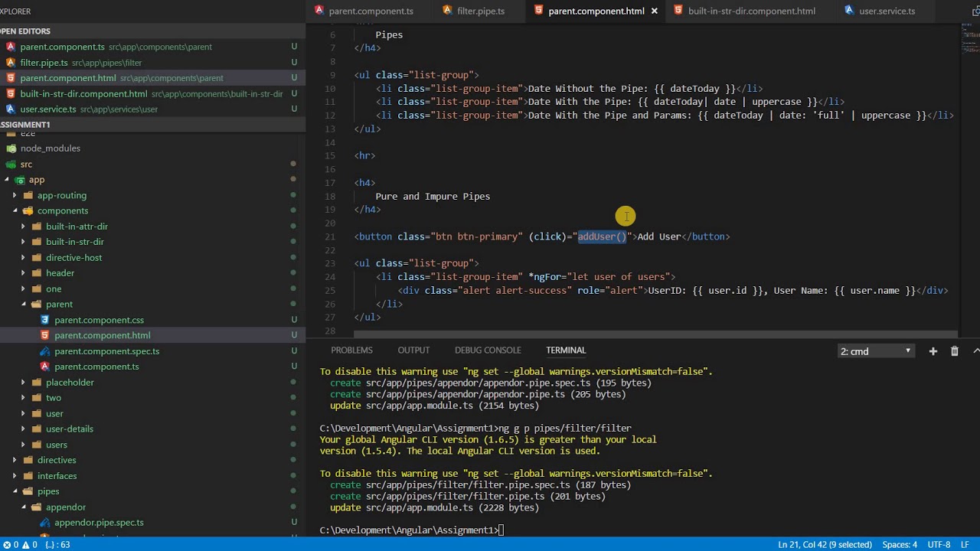Click the selected addUser() text in the editor

[602, 236]
